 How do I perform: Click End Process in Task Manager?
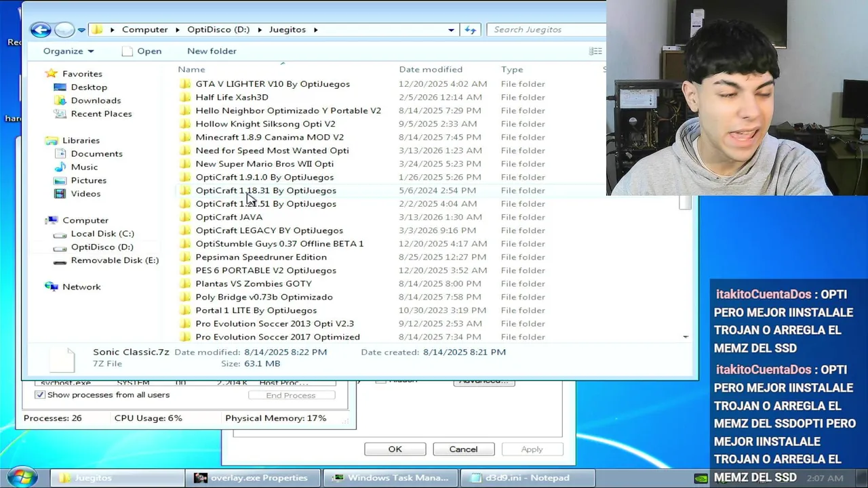pos(291,395)
